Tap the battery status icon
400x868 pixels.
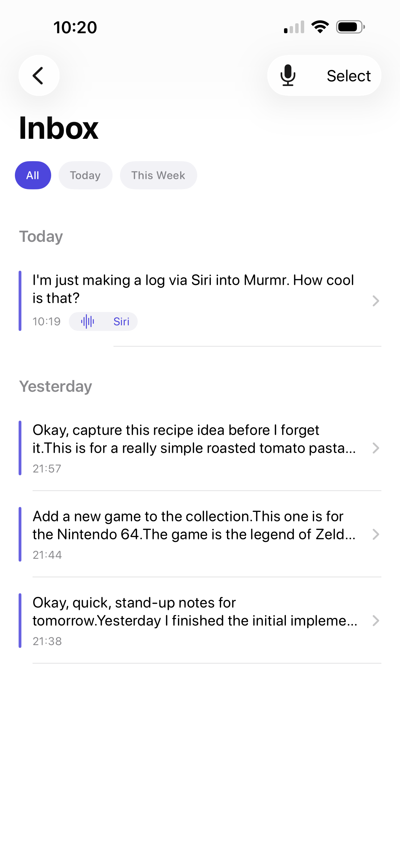pos(350,27)
